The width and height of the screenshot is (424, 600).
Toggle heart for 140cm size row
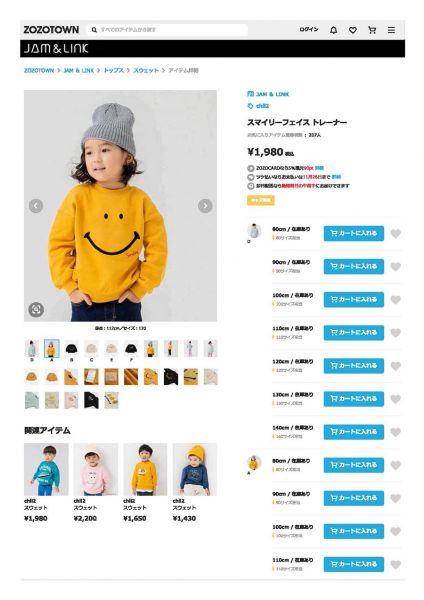396,432
